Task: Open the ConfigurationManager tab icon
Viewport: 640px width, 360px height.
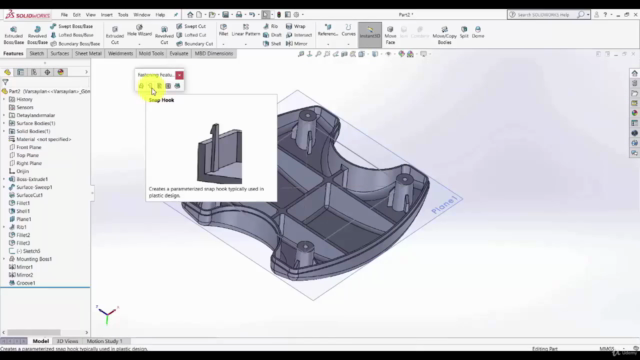Action: point(34,72)
